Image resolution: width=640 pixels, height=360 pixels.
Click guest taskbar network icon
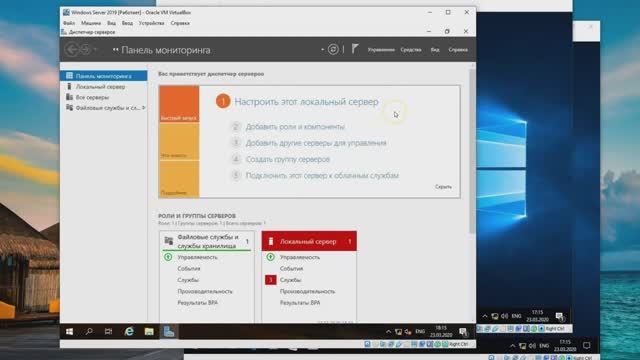(x=398, y=332)
